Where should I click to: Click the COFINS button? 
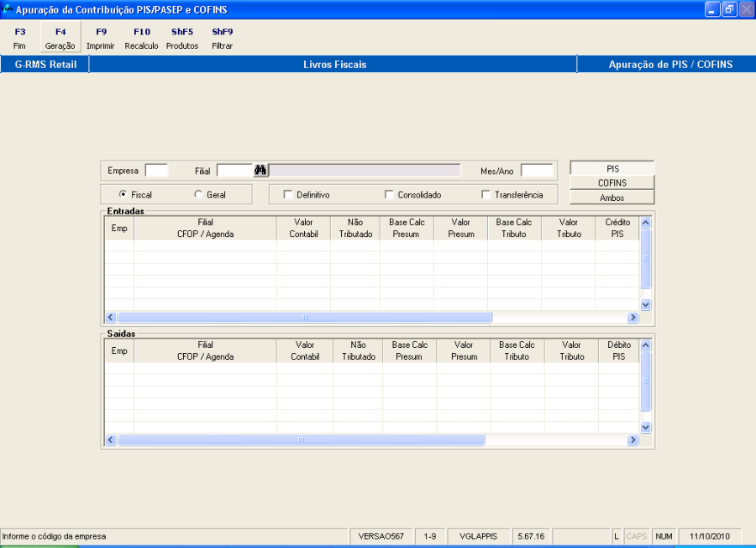pyautogui.click(x=612, y=183)
